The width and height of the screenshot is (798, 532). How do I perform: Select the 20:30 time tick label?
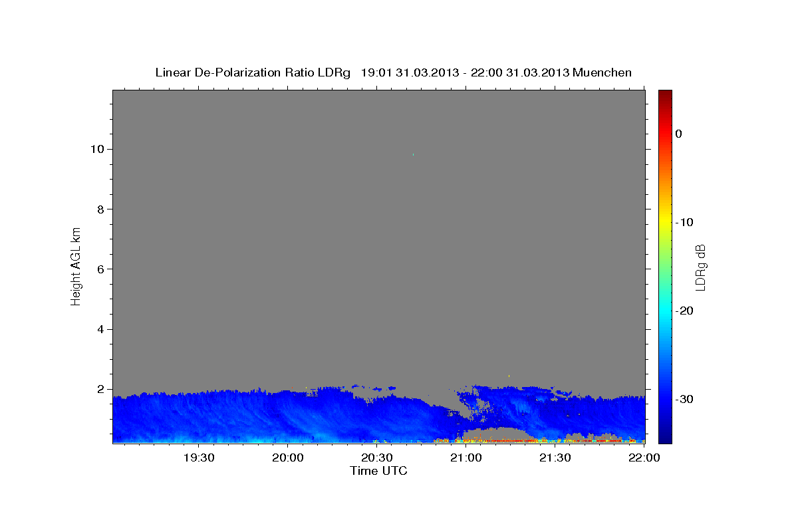tap(376, 458)
